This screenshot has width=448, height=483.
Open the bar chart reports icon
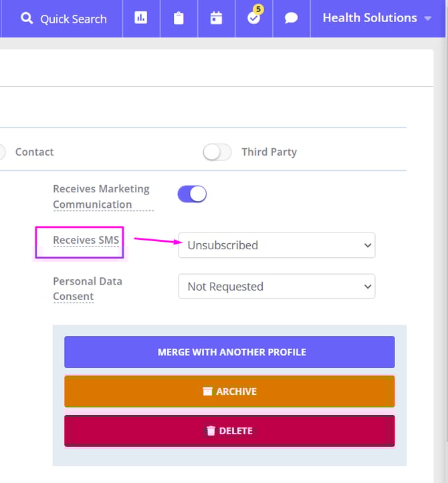141,19
